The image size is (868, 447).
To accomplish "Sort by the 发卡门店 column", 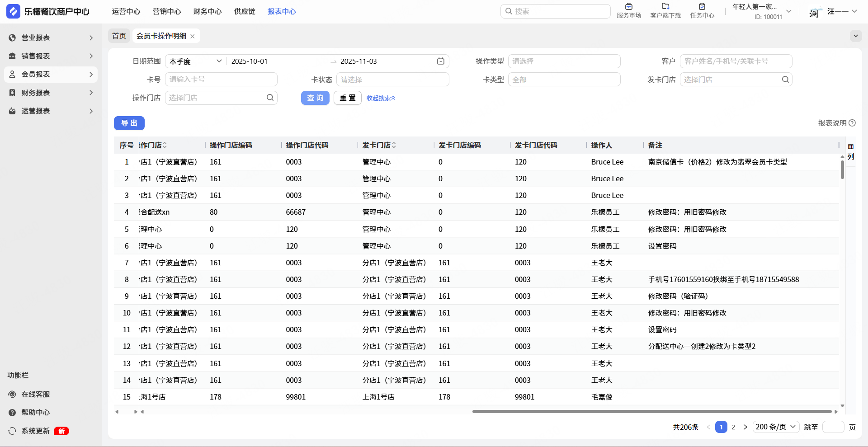I will tap(394, 145).
